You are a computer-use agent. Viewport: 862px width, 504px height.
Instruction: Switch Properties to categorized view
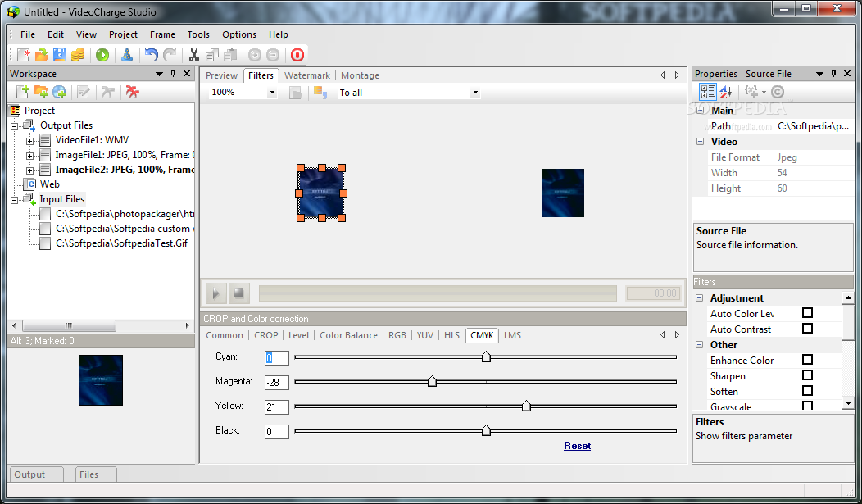coord(707,92)
